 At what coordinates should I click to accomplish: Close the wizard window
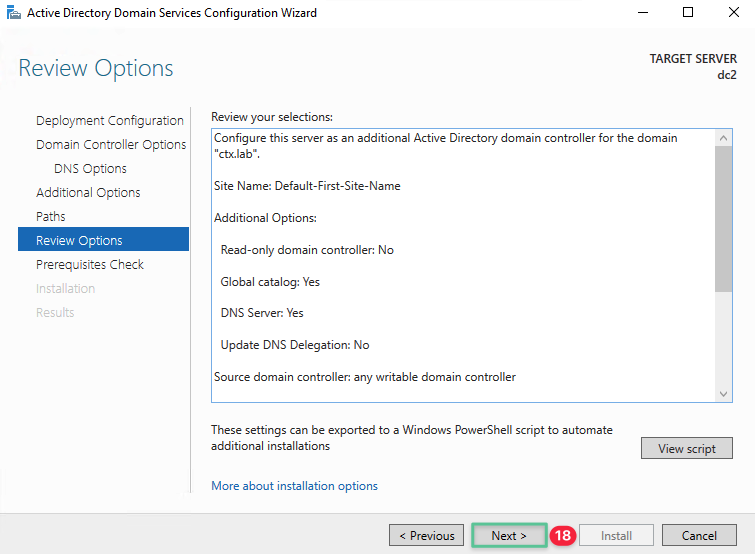pos(733,13)
